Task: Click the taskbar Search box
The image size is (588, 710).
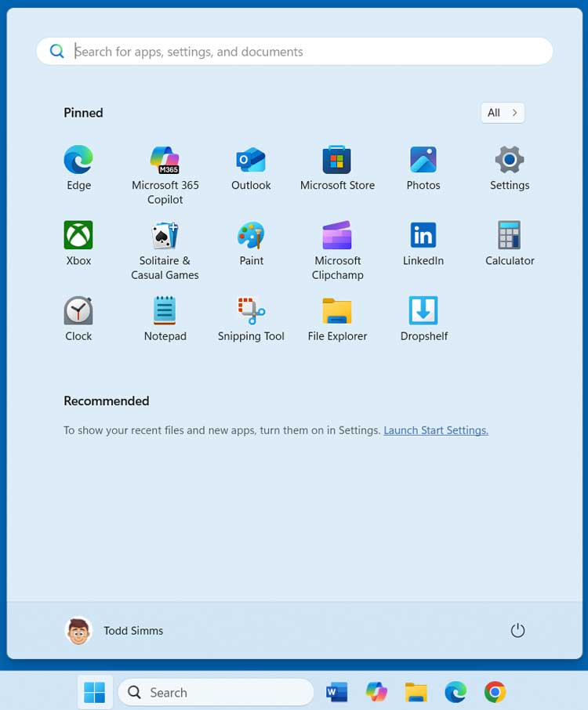Action: pyautogui.click(x=216, y=692)
